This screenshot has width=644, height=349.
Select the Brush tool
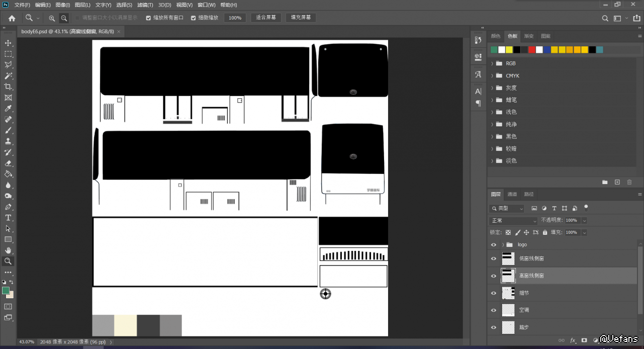pos(8,130)
